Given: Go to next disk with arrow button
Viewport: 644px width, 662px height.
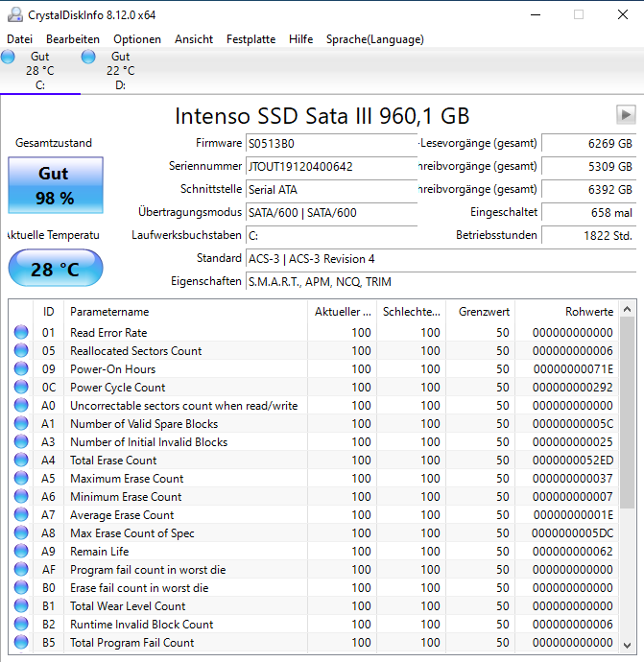Looking at the screenshot, I should 626,114.
